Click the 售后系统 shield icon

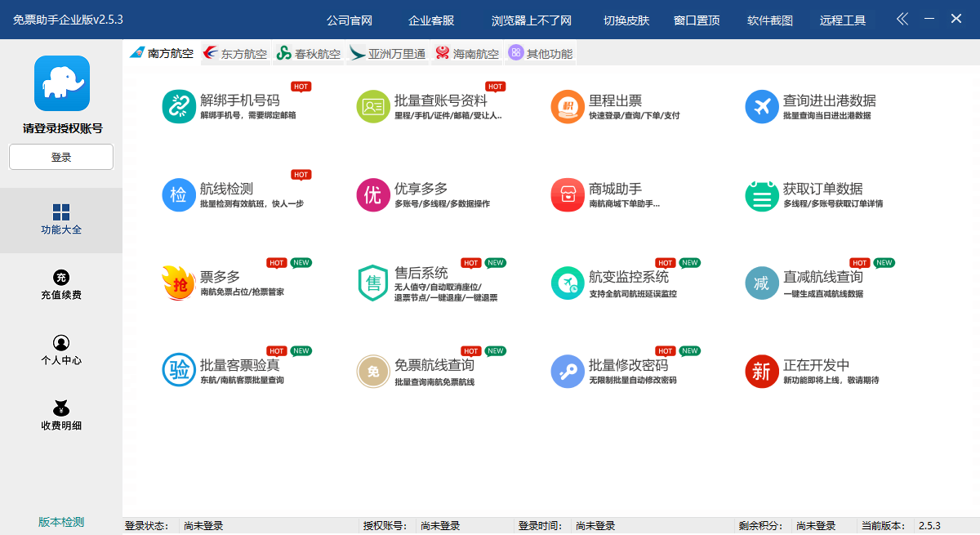[373, 283]
